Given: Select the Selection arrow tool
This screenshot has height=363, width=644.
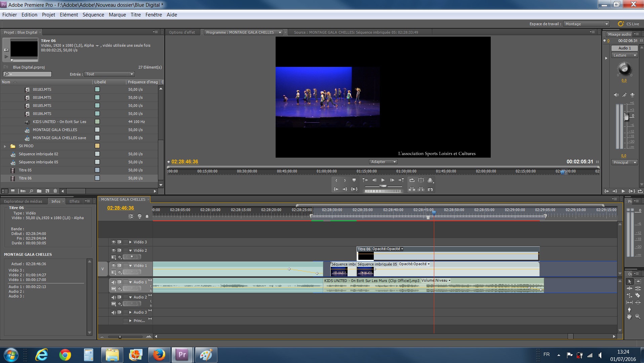Looking at the screenshot, I should coord(630,281).
